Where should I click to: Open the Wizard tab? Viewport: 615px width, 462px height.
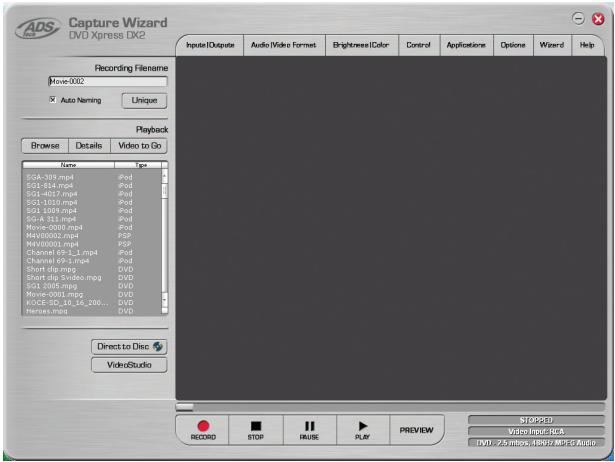click(551, 45)
